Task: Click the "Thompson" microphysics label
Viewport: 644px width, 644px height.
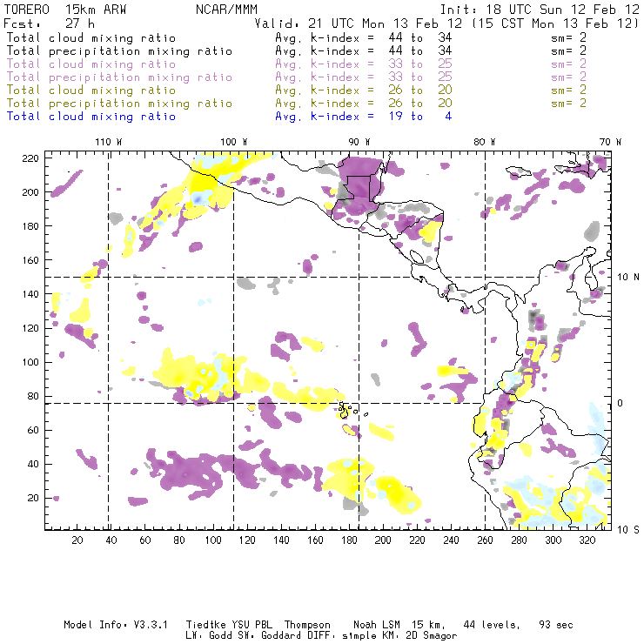Action: (307, 625)
